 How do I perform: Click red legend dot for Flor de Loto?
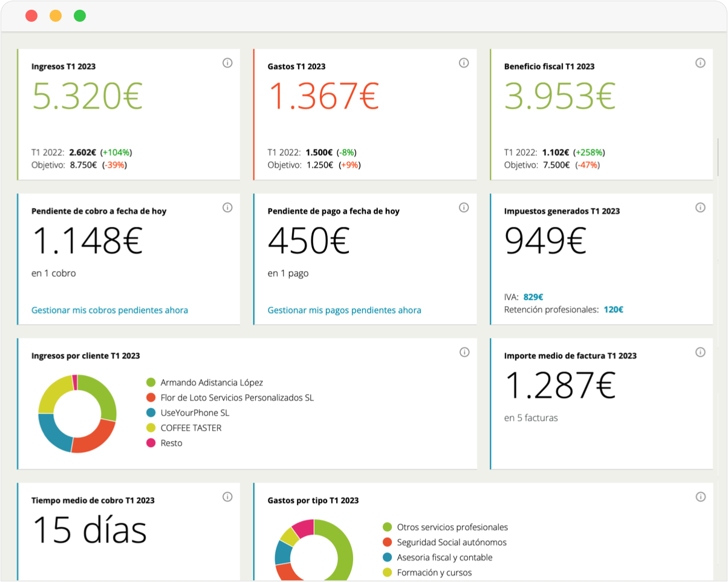(151, 397)
